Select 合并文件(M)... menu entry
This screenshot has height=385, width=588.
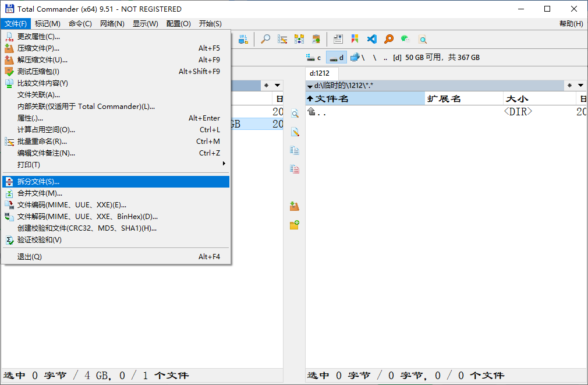click(x=116, y=193)
